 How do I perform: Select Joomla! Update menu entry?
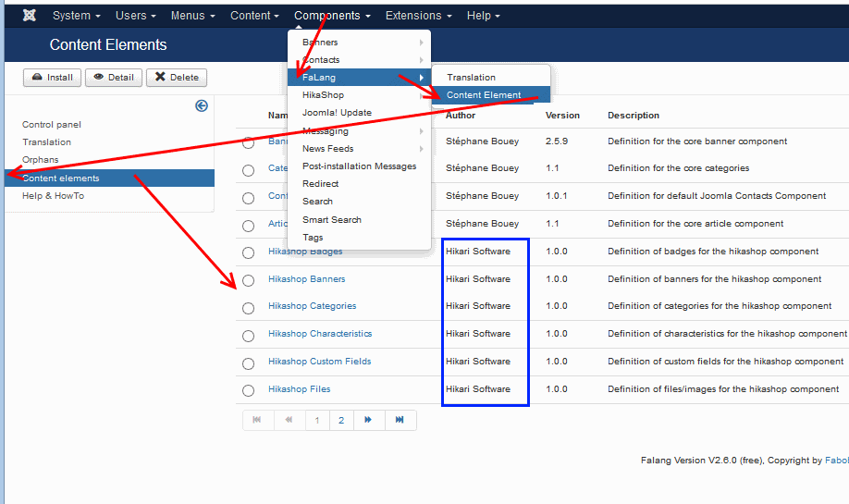[359, 113]
